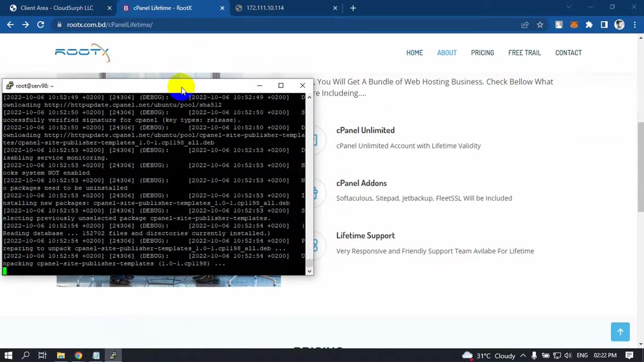Open the Chrome three-dot menu
644x362 pixels.
[635, 25]
